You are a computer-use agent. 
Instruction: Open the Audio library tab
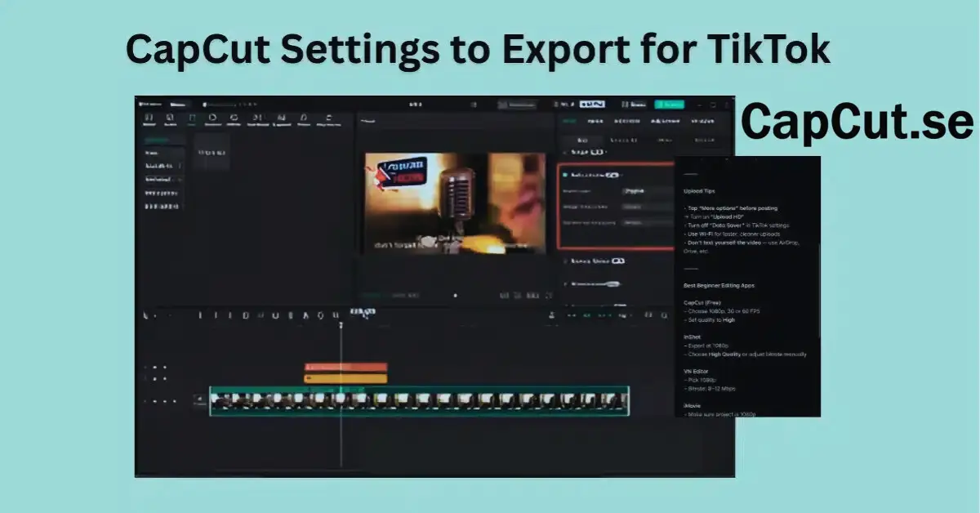(171, 120)
